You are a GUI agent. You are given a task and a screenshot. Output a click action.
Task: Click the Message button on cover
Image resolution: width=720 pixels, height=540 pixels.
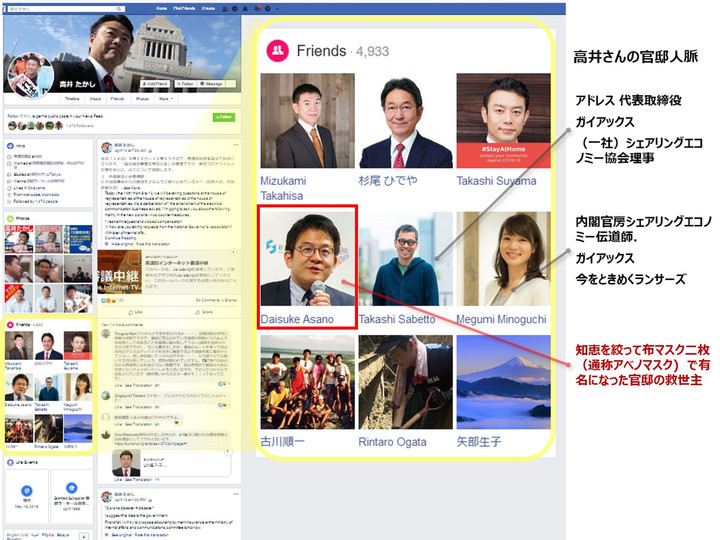click(x=211, y=84)
